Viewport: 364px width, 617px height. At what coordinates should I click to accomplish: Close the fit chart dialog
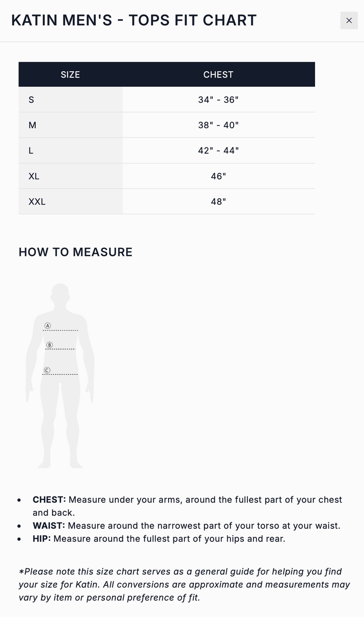[x=349, y=21]
